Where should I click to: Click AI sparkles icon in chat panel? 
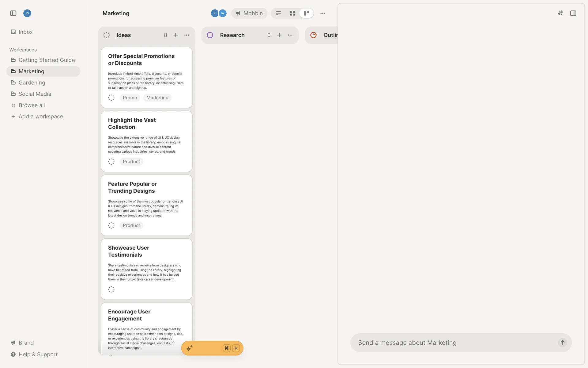[x=560, y=13]
